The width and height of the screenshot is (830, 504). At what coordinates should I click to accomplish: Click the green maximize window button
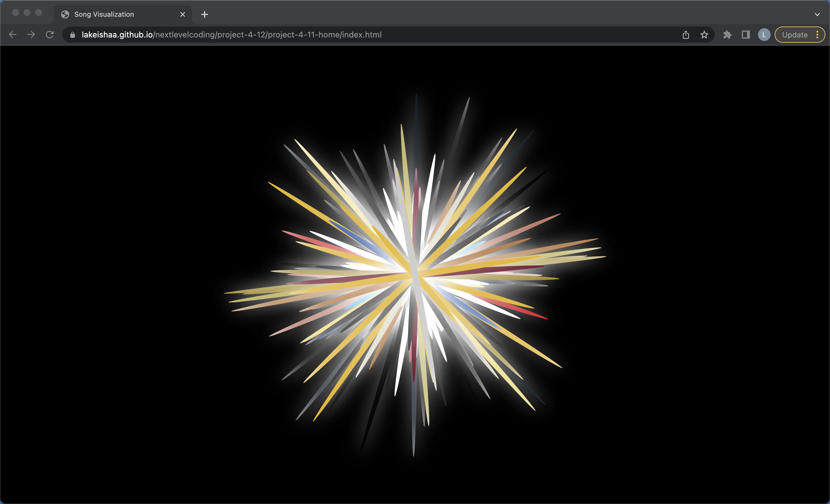pyautogui.click(x=39, y=12)
